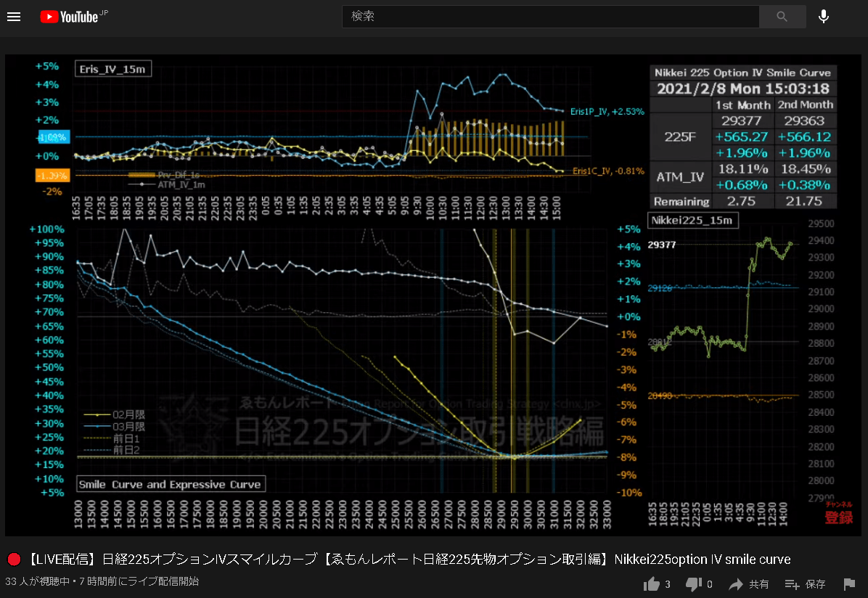
Task: Click the Nikkei225_15m chart label
Action: [x=692, y=221]
